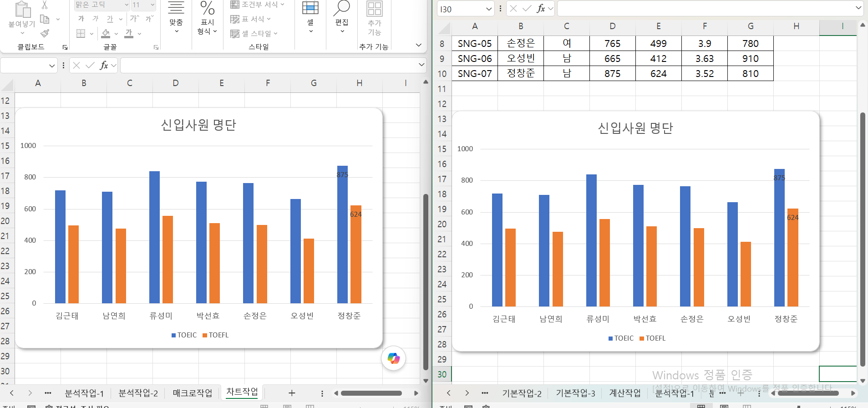
Task: Switch to 기본작업-2 sheet in right window
Action: pyautogui.click(x=522, y=393)
